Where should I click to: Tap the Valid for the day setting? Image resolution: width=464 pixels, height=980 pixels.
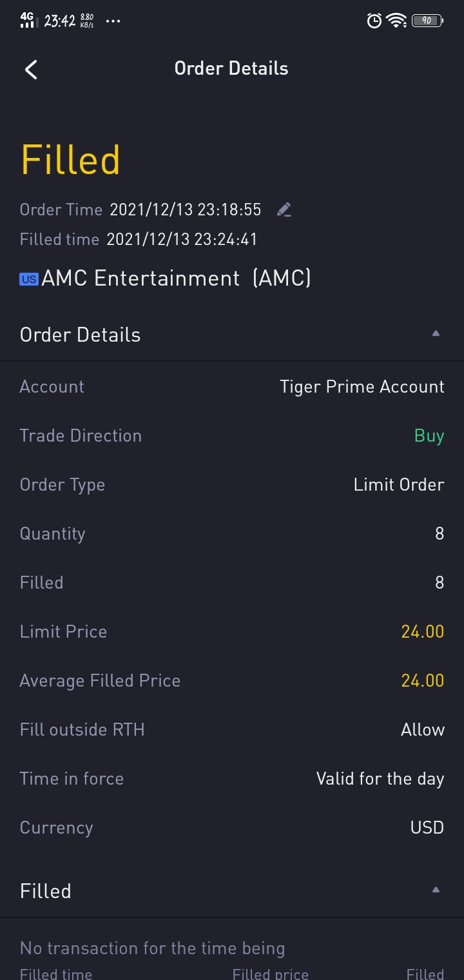[x=380, y=779]
